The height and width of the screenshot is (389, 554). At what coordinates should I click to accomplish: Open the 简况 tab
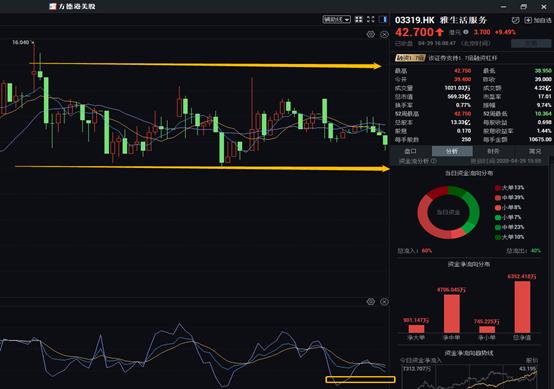point(534,151)
